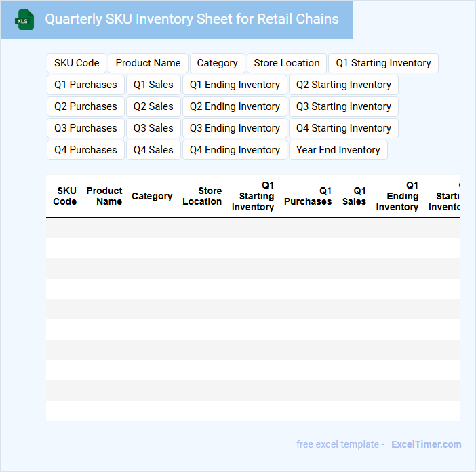Click the Store Location column header
The image size is (476, 472).
pyautogui.click(x=202, y=196)
